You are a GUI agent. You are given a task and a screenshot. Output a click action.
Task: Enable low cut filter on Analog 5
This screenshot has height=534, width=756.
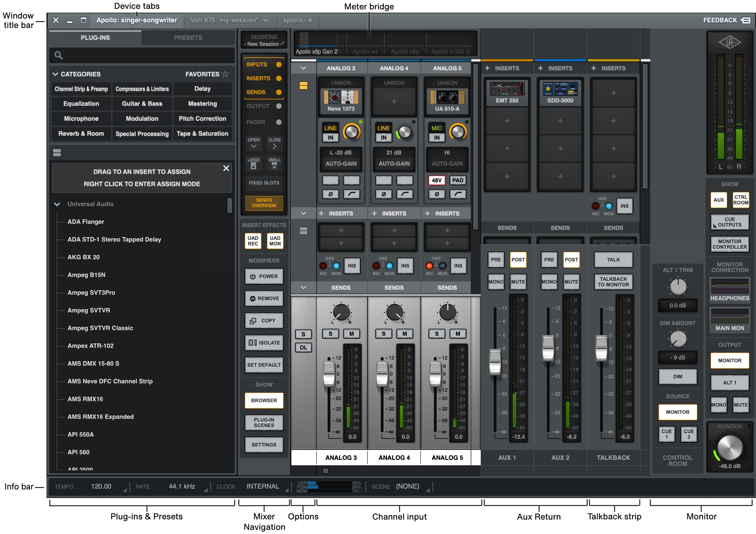pyautogui.click(x=458, y=194)
